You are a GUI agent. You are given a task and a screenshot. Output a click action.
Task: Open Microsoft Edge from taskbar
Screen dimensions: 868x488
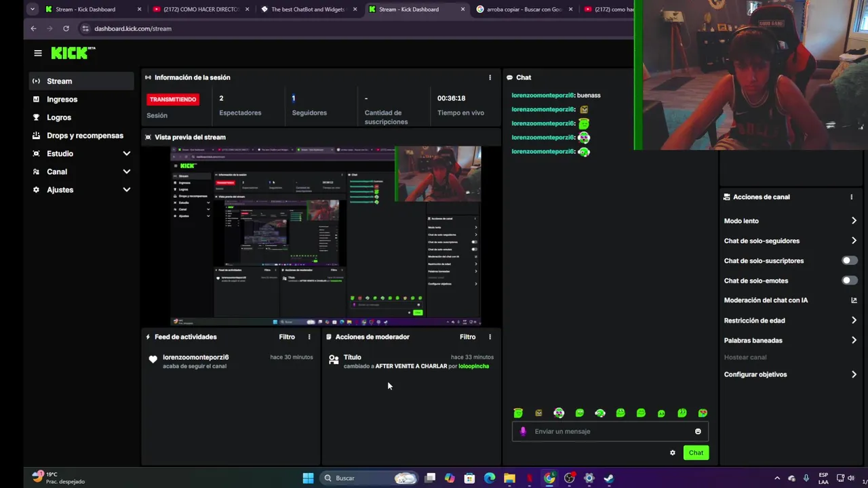tap(489, 478)
